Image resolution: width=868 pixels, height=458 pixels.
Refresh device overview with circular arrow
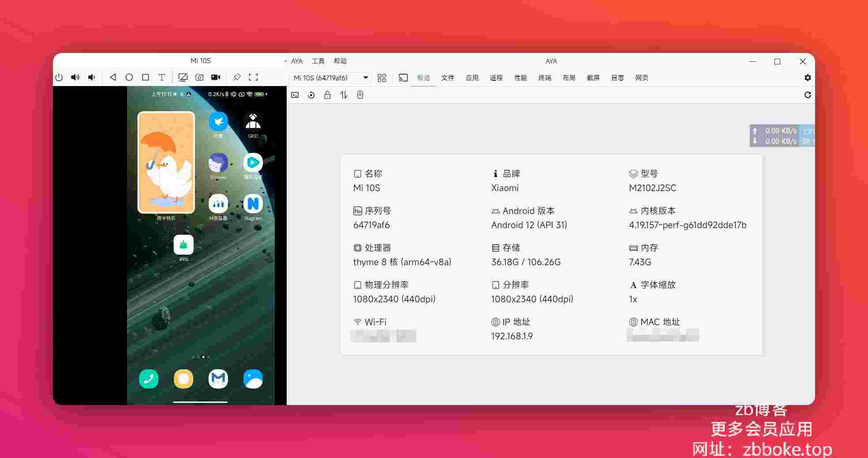point(808,95)
